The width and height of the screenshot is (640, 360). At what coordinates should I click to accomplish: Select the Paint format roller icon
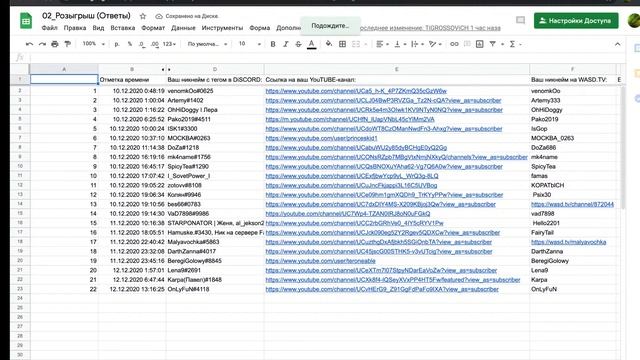pos(67,44)
